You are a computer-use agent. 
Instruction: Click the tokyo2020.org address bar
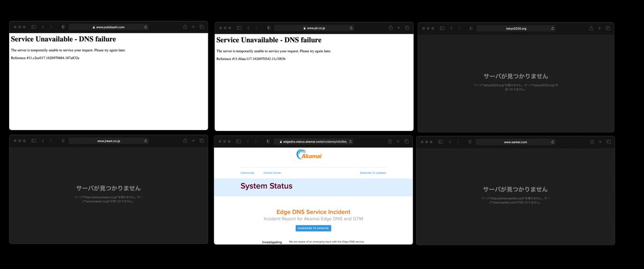tap(516, 28)
